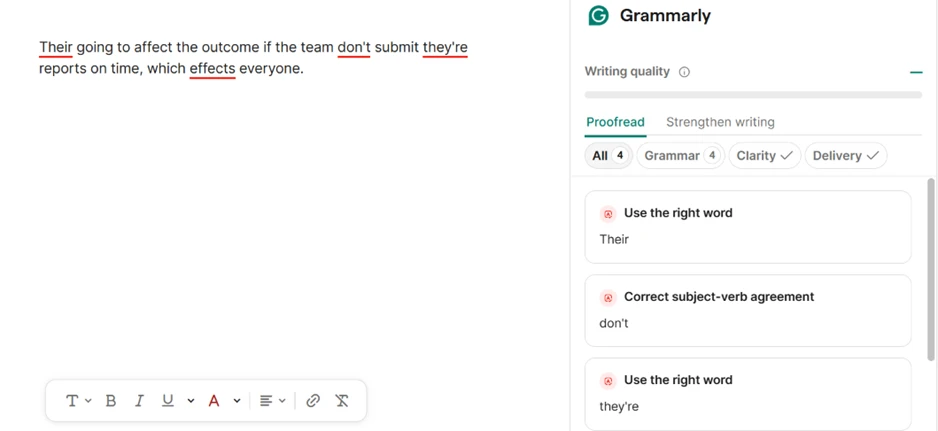
Task: Filter suggestions by Delivery
Action: [x=846, y=156]
